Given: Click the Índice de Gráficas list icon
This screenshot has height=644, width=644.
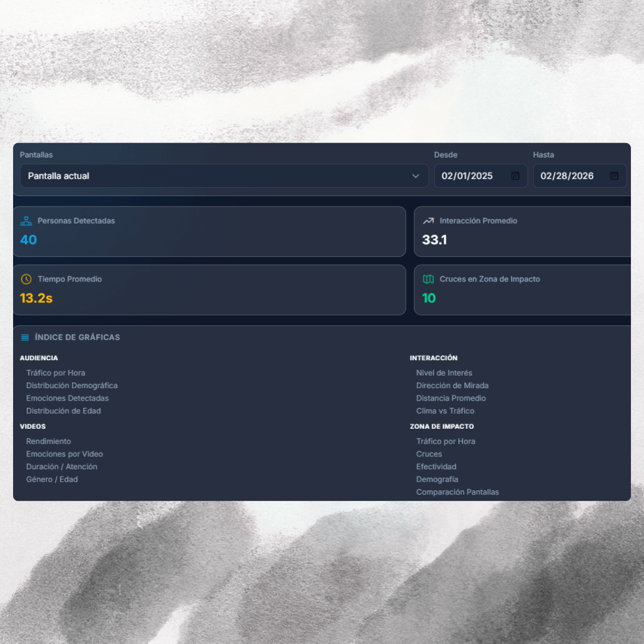Looking at the screenshot, I should coord(25,338).
